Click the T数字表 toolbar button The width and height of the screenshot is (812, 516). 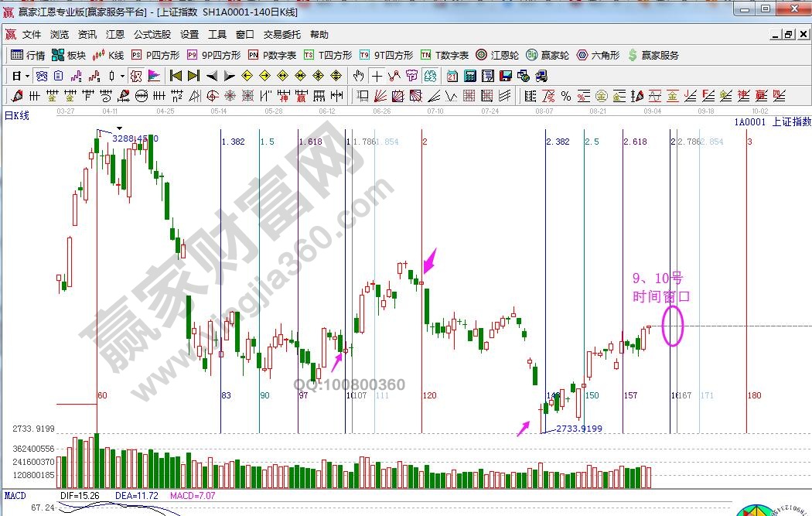coord(445,55)
